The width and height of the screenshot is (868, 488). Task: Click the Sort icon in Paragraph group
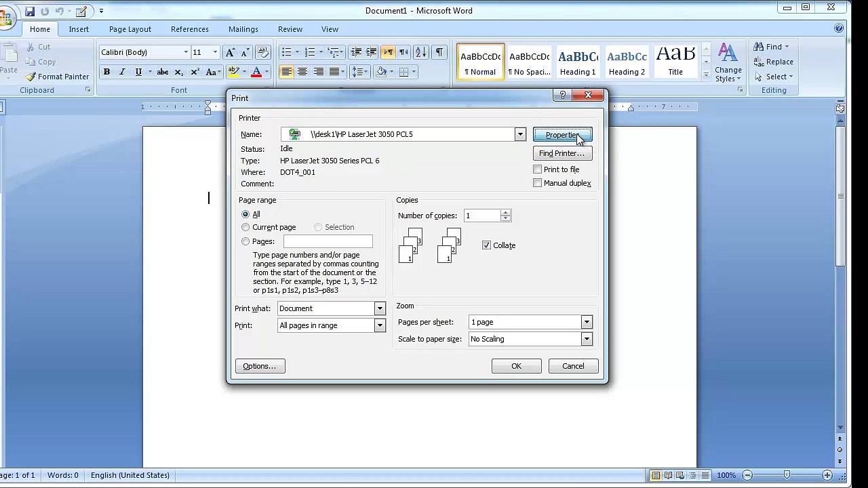(x=420, y=52)
